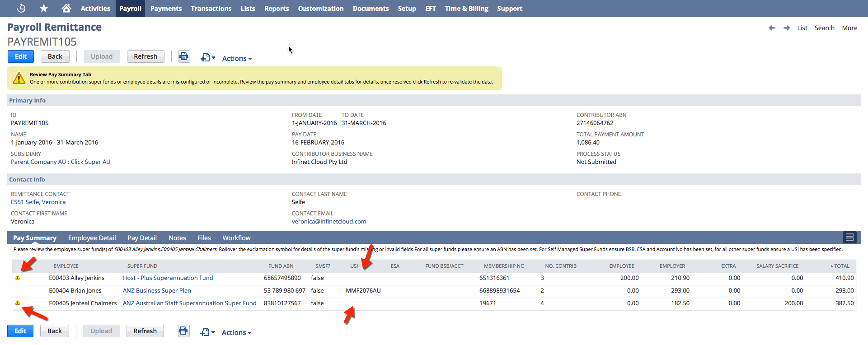The width and height of the screenshot is (868, 345).
Task: Switch to the Workflow tab
Action: 236,238
